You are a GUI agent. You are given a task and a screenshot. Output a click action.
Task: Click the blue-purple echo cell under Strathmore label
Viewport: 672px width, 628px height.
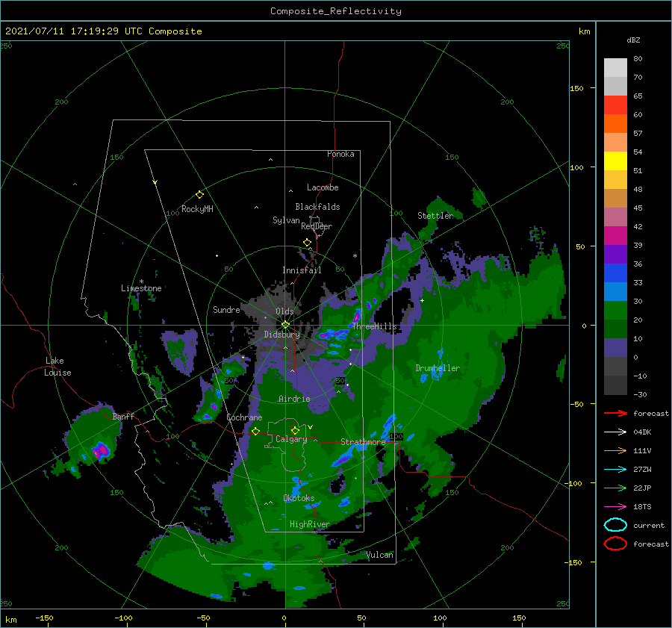[343, 459]
